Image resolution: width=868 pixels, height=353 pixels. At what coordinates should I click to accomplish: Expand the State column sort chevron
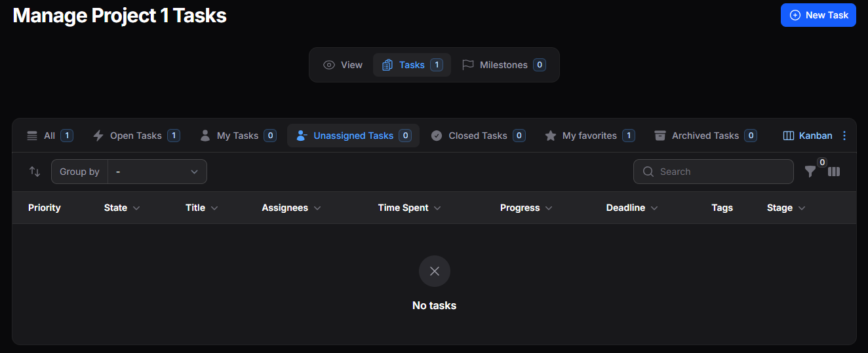point(136,208)
